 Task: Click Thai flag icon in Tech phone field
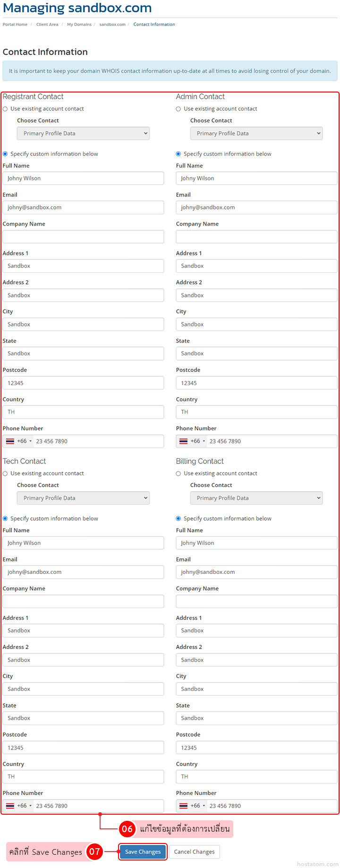(10, 806)
